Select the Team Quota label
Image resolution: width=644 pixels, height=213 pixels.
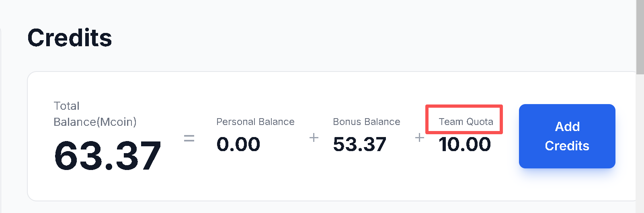pyautogui.click(x=466, y=122)
